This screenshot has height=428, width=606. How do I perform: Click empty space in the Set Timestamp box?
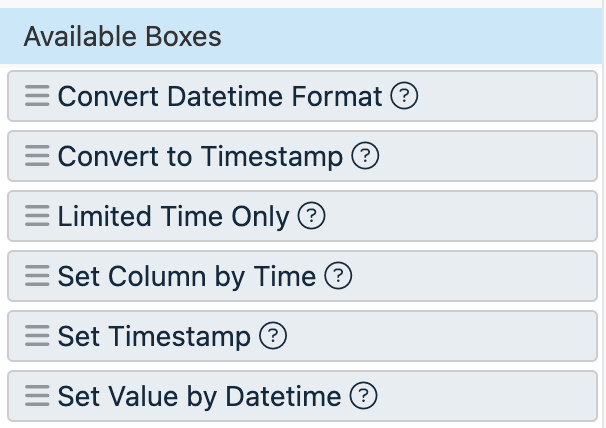tap(450, 337)
